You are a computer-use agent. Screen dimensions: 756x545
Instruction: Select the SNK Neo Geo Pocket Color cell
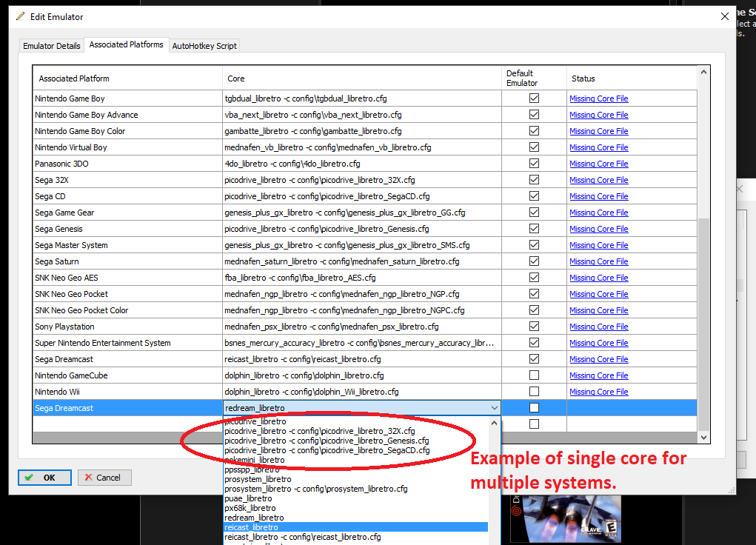(x=128, y=310)
